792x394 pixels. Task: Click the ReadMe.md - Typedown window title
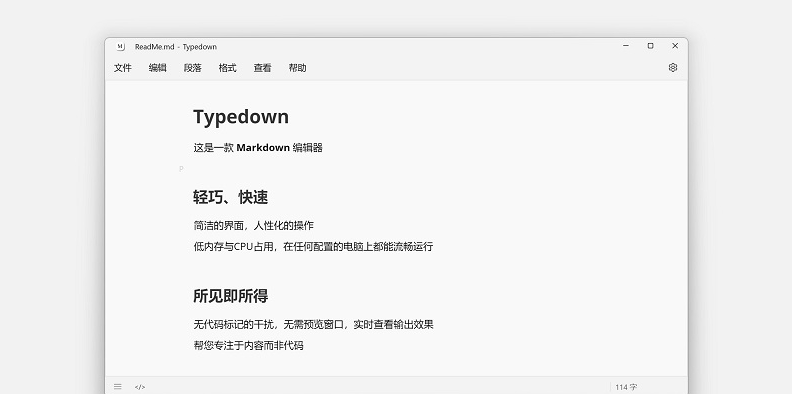click(x=176, y=46)
